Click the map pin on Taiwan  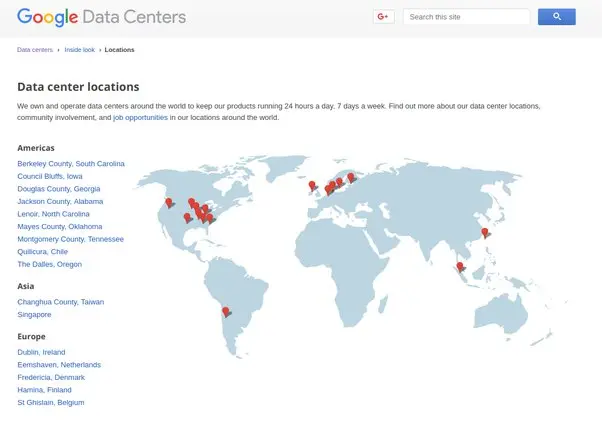pyautogui.click(x=485, y=233)
